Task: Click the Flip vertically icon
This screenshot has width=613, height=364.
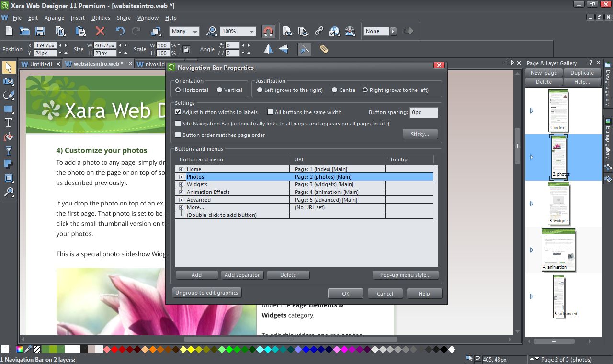Action: tap(284, 49)
